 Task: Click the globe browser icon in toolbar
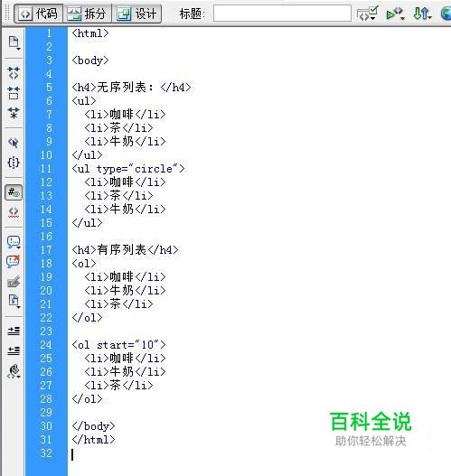click(x=446, y=14)
